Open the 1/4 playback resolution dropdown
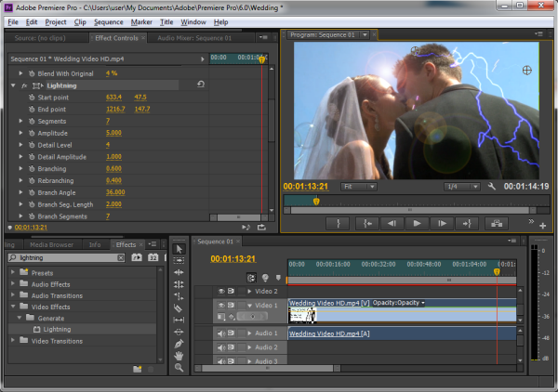558x392 pixels. 461,187
